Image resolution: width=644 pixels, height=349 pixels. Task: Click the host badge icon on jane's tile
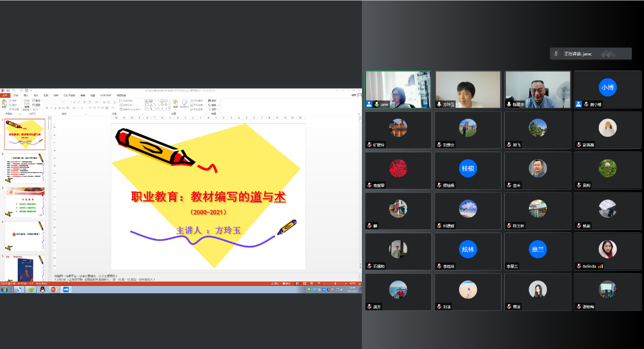[x=370, y=104]
